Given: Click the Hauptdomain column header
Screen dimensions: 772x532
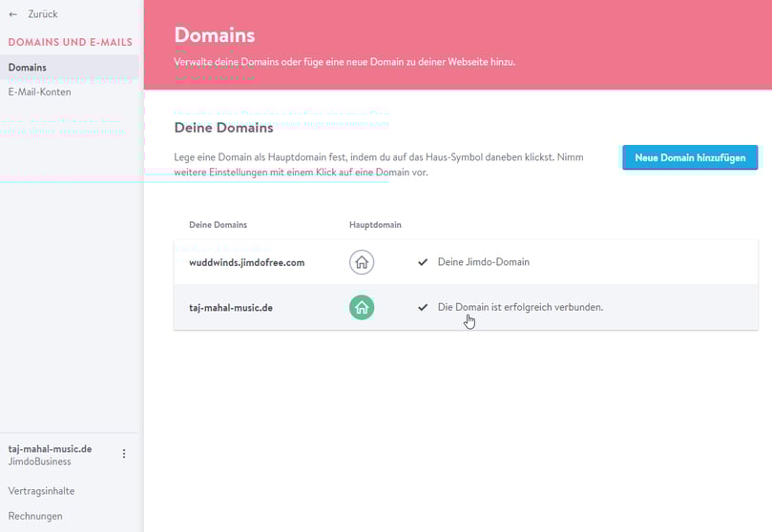Looking at the screenshot, I should click(x=375, y=225).
